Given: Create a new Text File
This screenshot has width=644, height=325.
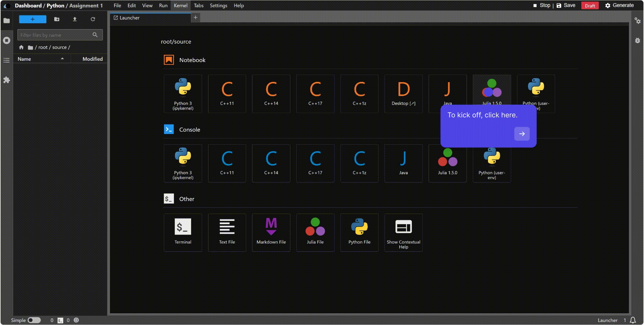Looking at the screenshot, I should pyautogui.click(x=227, y=233).
